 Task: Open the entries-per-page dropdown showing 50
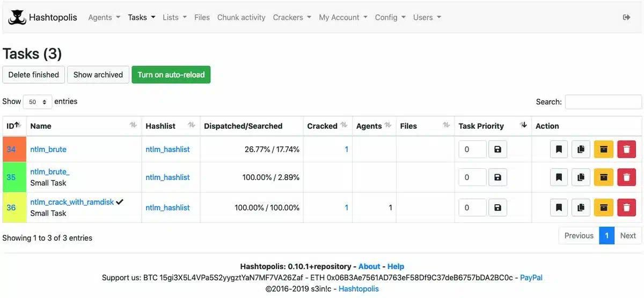(x=38, y=102)
